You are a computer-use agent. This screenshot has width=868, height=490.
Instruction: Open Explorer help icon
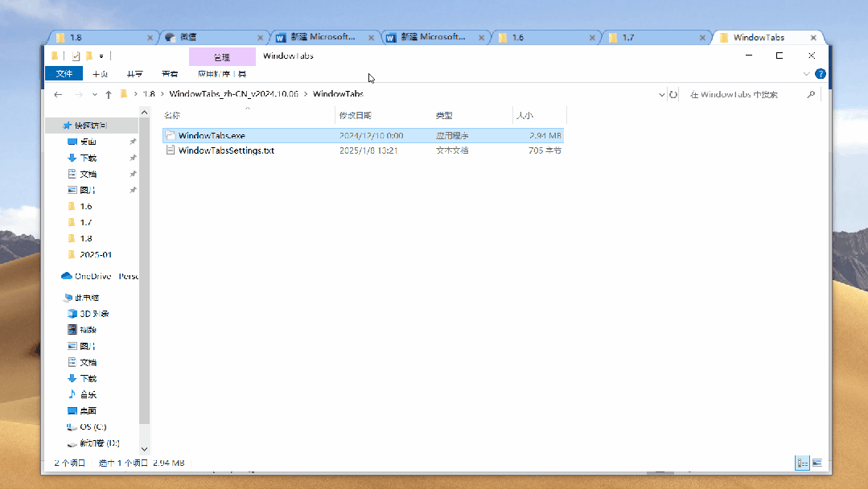point(821,74)
